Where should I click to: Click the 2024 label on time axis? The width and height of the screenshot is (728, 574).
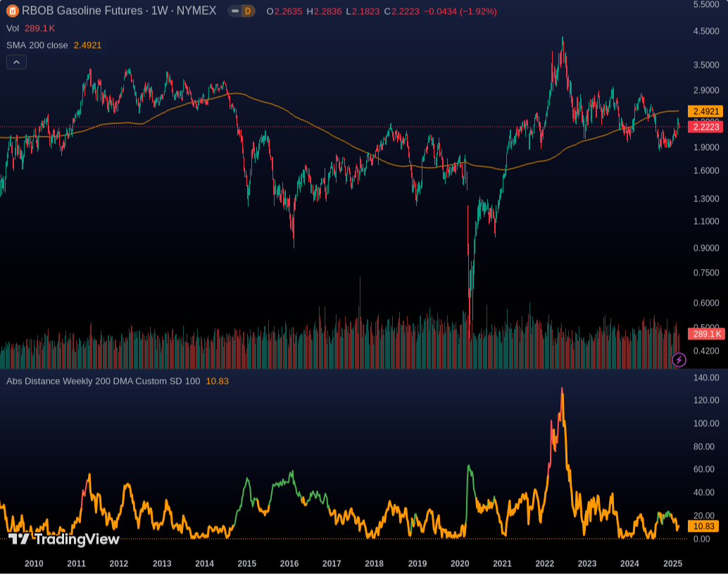[629, 563]
